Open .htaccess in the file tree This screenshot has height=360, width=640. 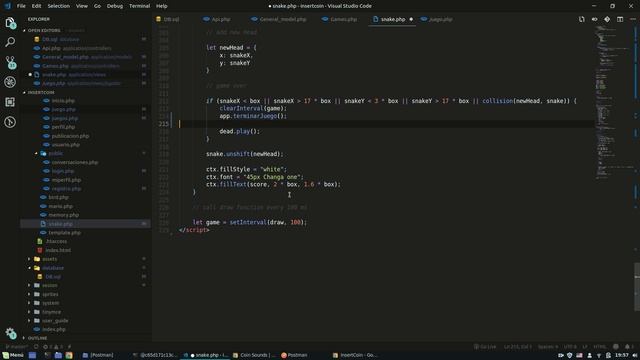(56, 242)
